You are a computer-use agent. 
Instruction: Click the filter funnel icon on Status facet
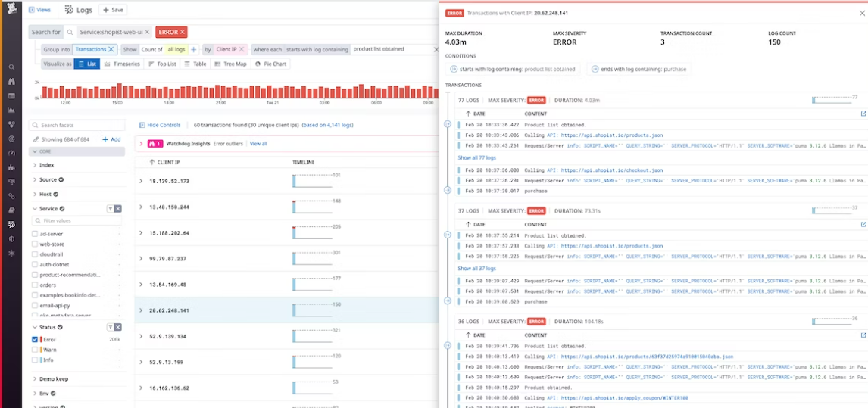click(x=110, y=327)
